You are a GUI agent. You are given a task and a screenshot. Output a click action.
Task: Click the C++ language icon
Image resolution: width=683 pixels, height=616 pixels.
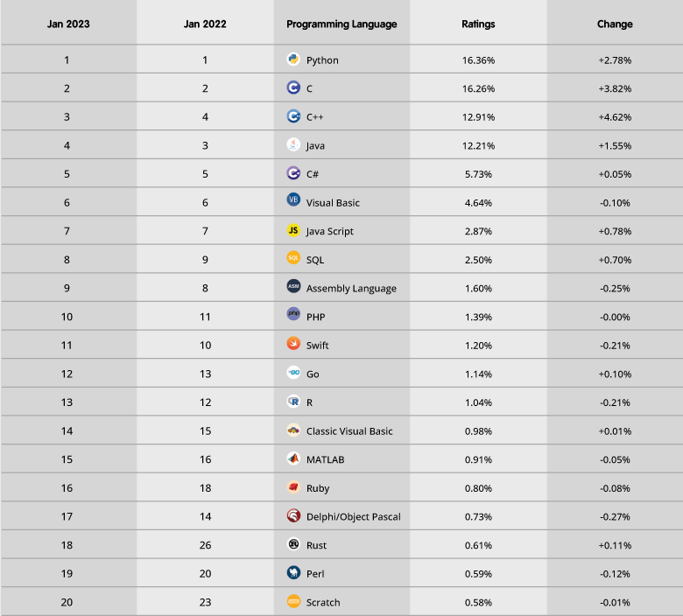point(293,116)
